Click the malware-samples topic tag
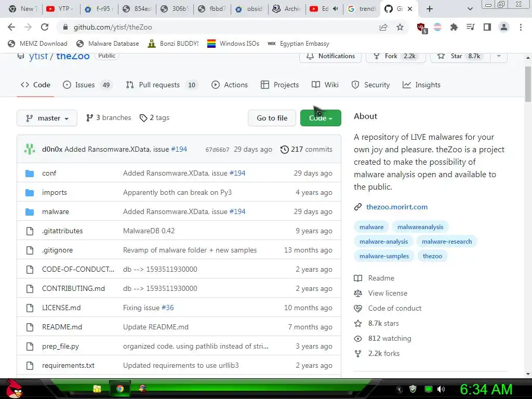 384,256
